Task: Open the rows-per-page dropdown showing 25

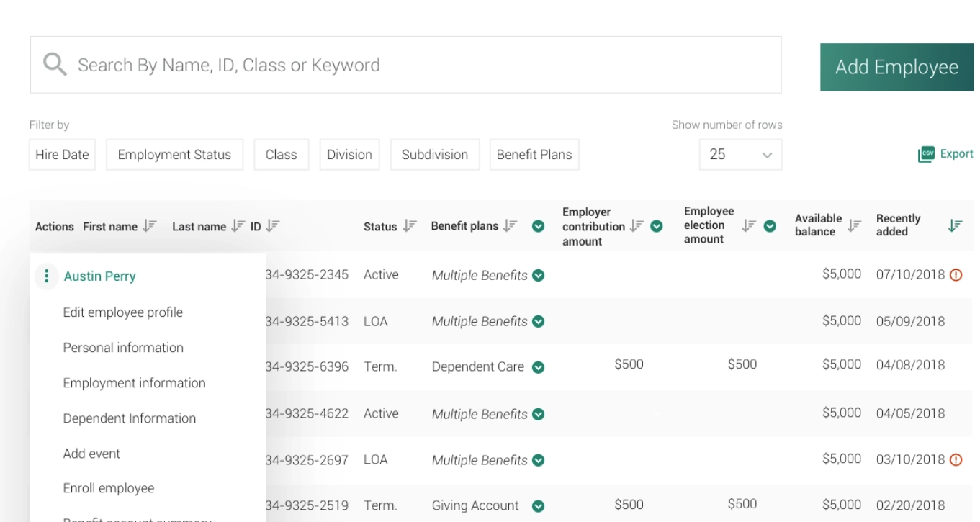Action: click(x=740, y=154)
